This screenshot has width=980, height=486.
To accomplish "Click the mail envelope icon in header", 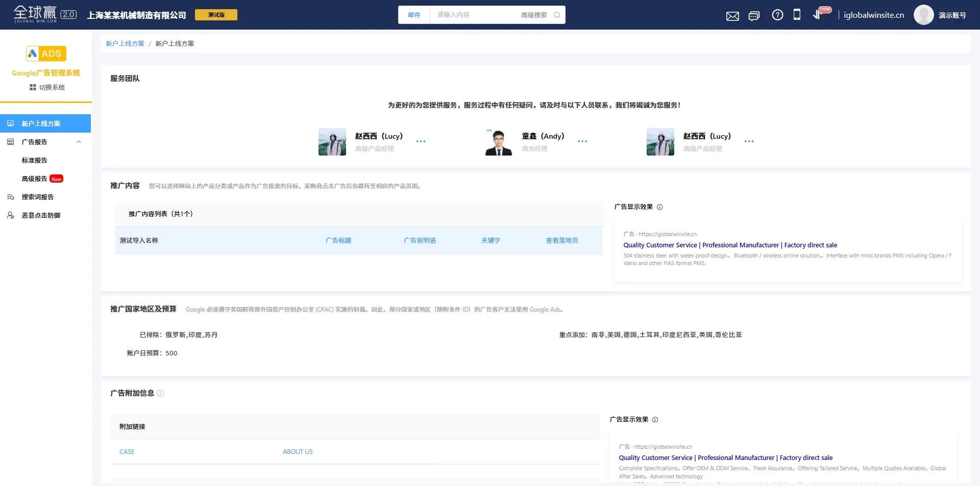I will (x=732, y=16).
